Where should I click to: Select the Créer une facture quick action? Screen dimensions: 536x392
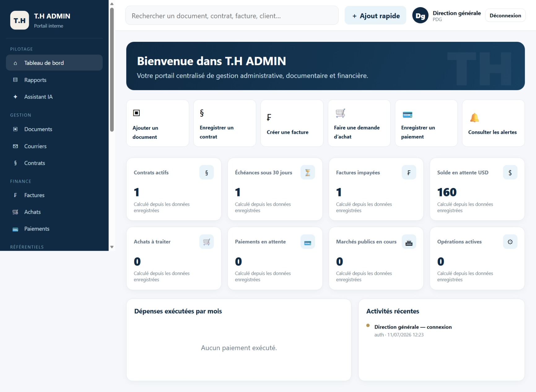tap(292, 123)
